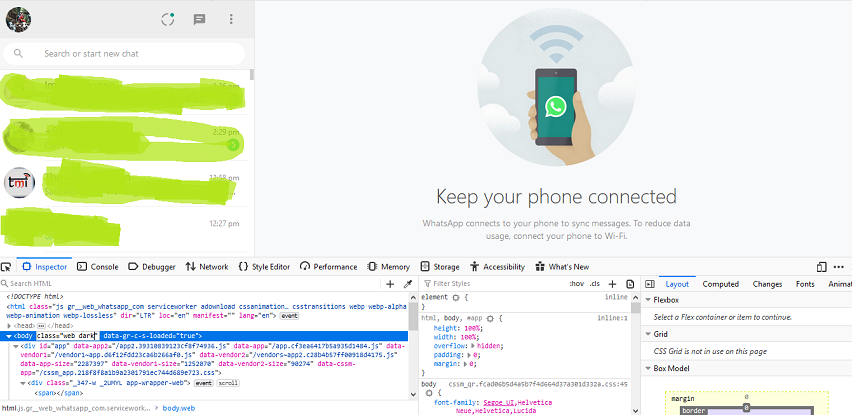Toggle print media simulation icon
The image size is (852, 415).
click(630, 284)
